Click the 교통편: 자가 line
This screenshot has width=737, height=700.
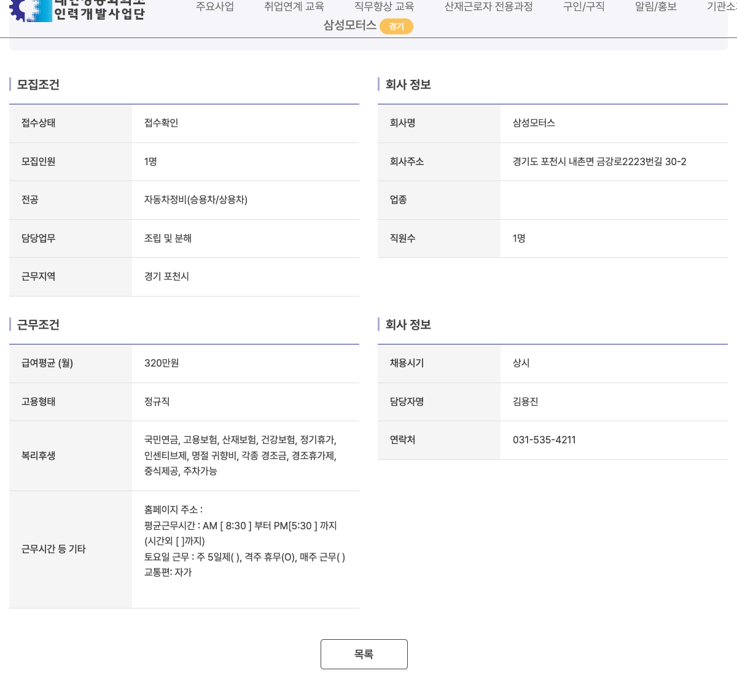coord(168,572)
